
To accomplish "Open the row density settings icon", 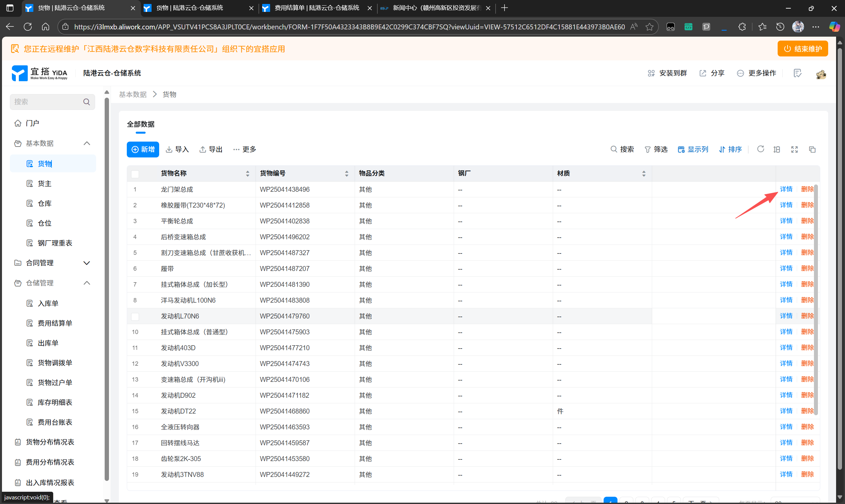I will point(776,150).
